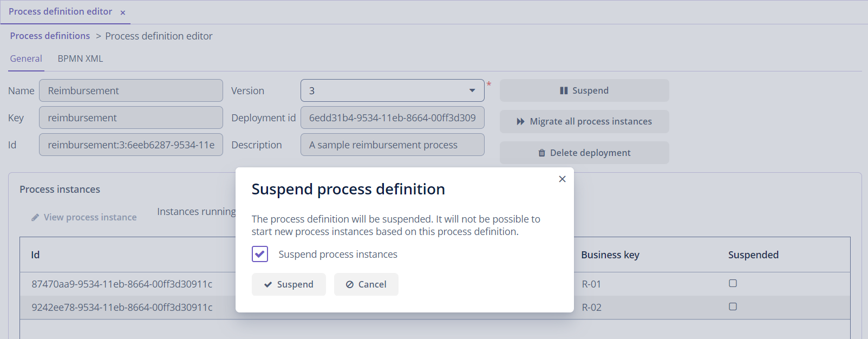Click the checkmark icon on dialog Suspend button
868x339 pixels.
click(x=268, y=285)
